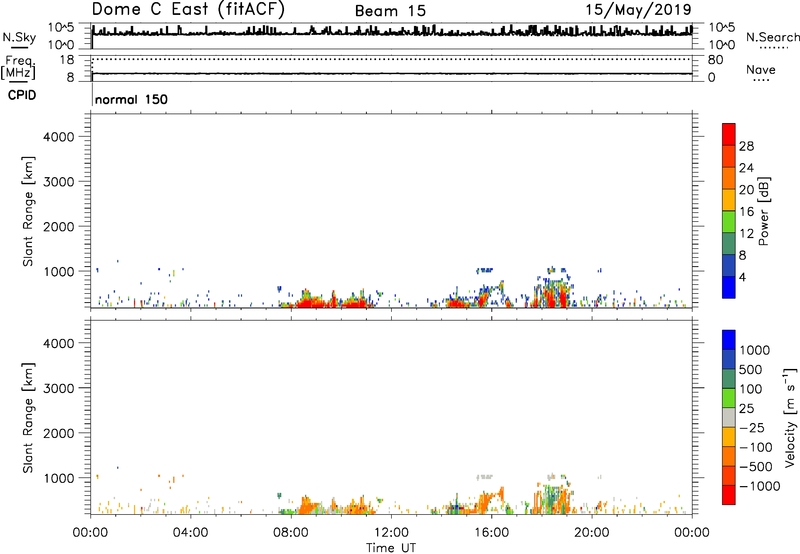Viewport: 800px width, 554px height.
Task: Click the "3000" tick on power panel
Action: 58,182
